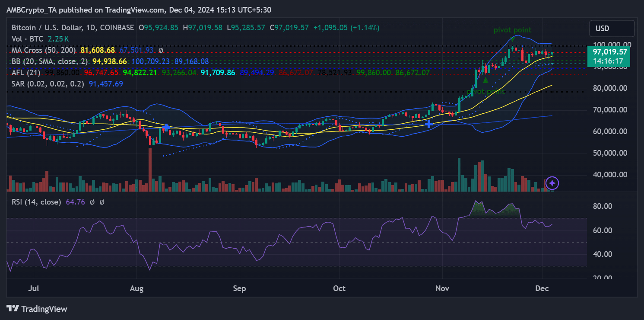Click the tall red volume bar in August
This screenshot has height=320, width=644.
tap(150, 170)
